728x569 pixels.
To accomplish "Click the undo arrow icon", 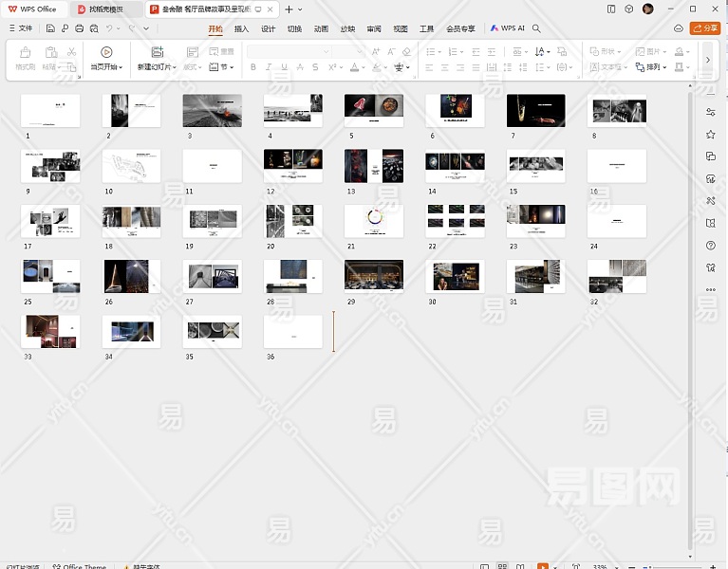I will [x=110, y=28].
